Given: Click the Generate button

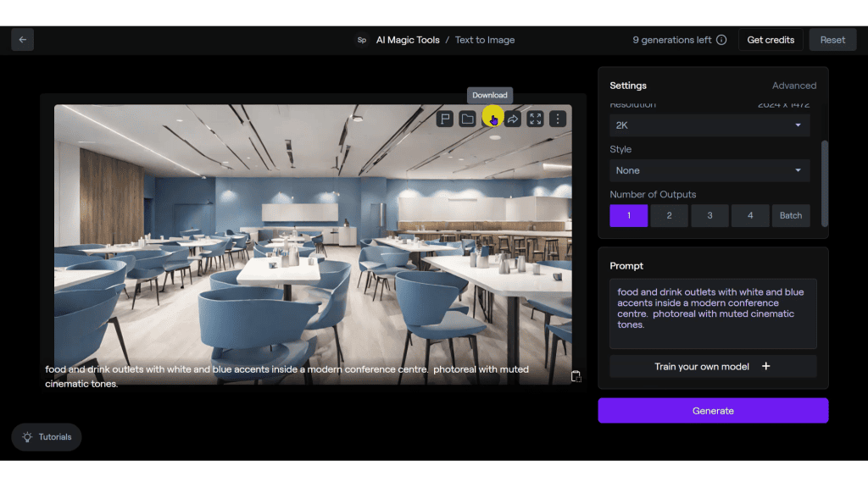Looking at the screenshot, I should tap(713, 410).
